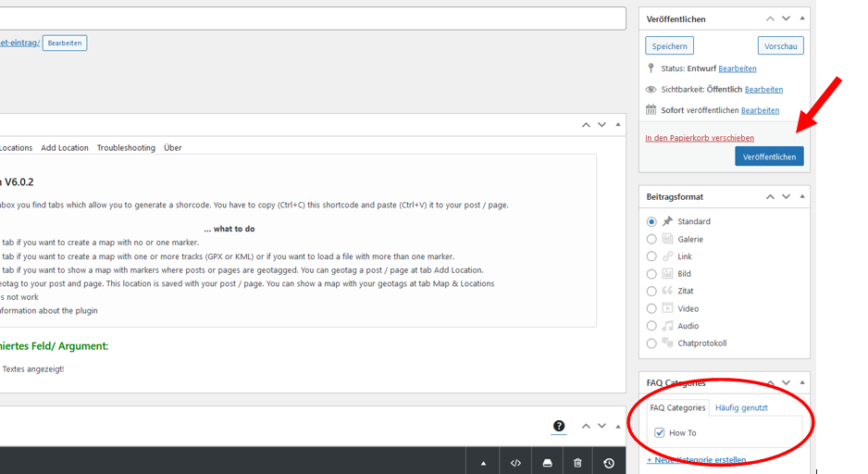Viewport: 868px width, 474px height.
Task: Click the code brackets icon in dark toolbar
Action: [515, 463]
